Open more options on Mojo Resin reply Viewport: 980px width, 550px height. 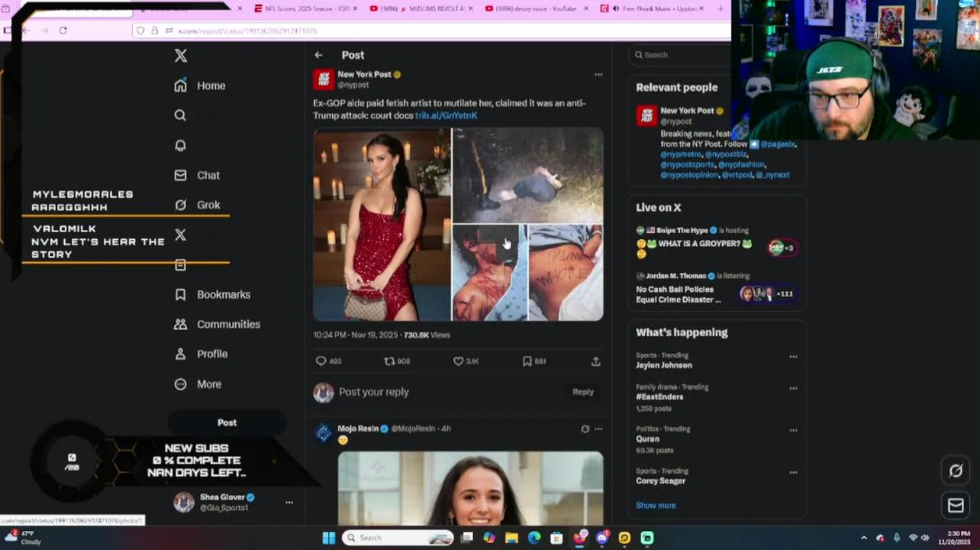[598, 429]
